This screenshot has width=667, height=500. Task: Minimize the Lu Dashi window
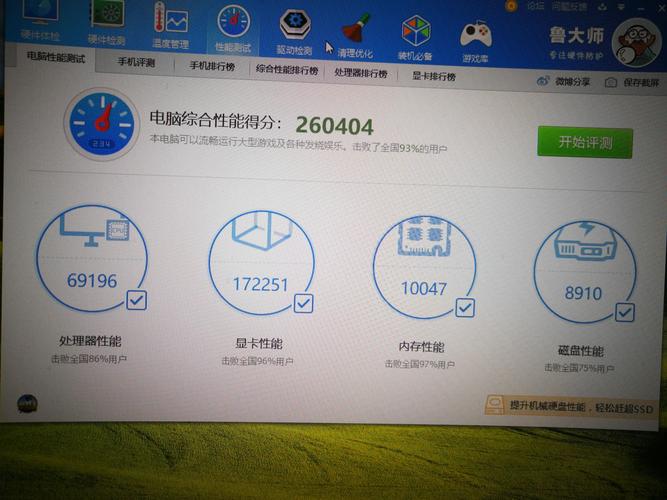[x=642, y=9]
